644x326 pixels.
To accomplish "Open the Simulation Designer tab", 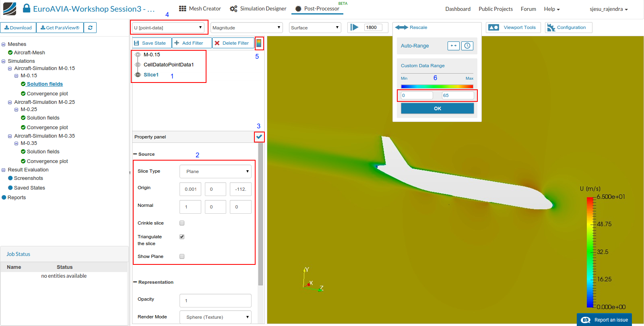I will tap(258, 8).
